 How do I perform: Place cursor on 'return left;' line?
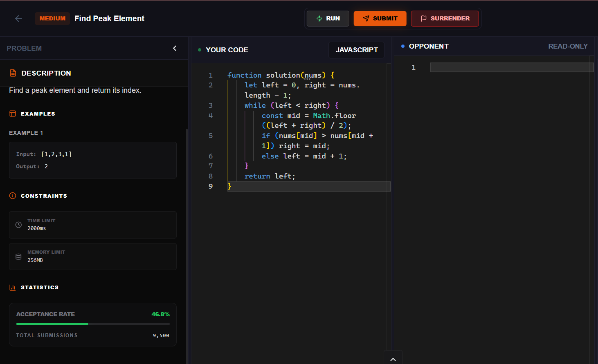click(270, 176)
